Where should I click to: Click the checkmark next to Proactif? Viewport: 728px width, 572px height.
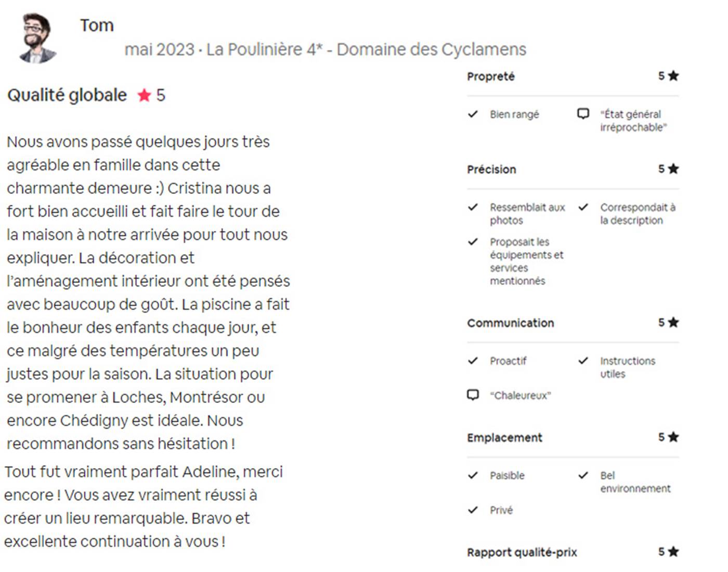(473, 360)
